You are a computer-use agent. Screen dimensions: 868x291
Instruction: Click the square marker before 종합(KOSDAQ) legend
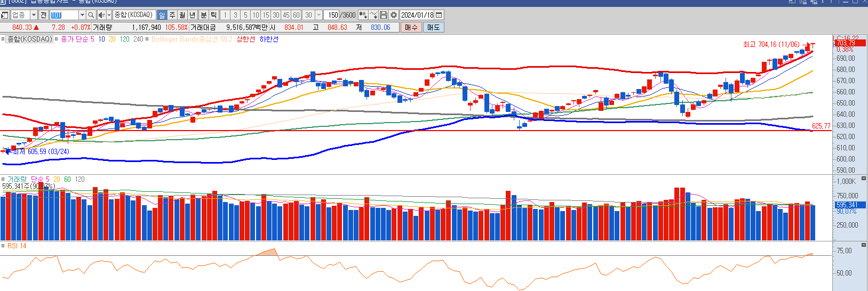(3, 39)
